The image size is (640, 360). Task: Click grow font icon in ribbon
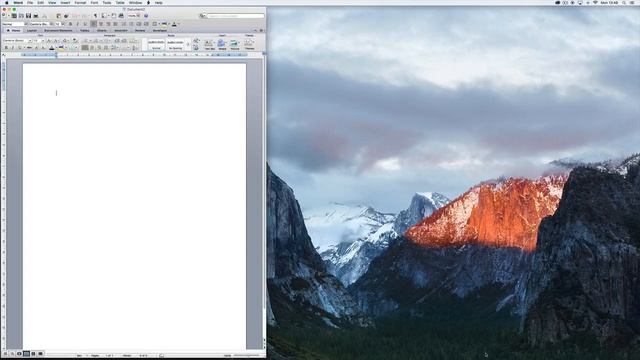49,40
